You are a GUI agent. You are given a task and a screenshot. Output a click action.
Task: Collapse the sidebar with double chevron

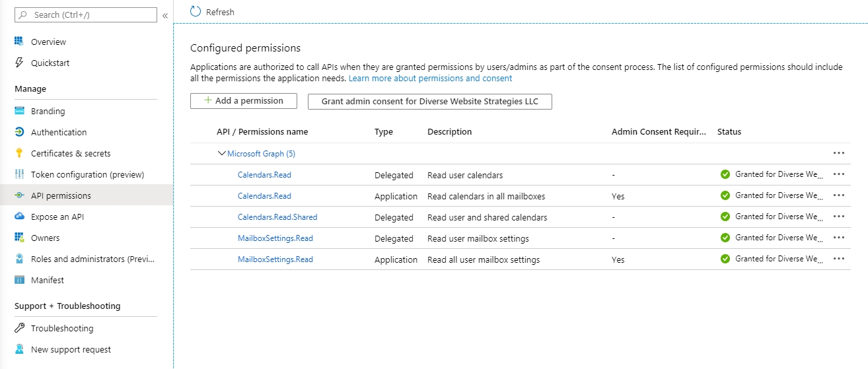[165, 15]
